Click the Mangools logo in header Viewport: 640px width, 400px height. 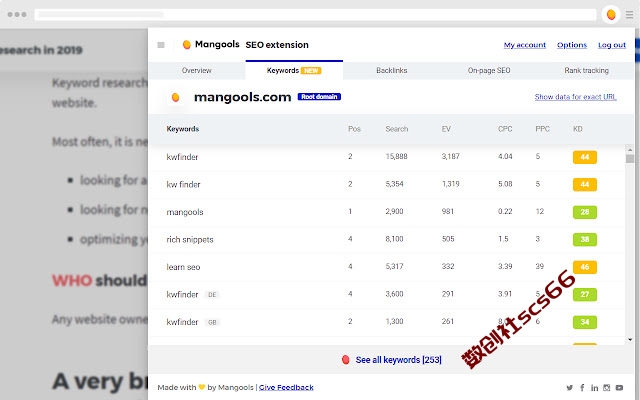tap(211, 44)
